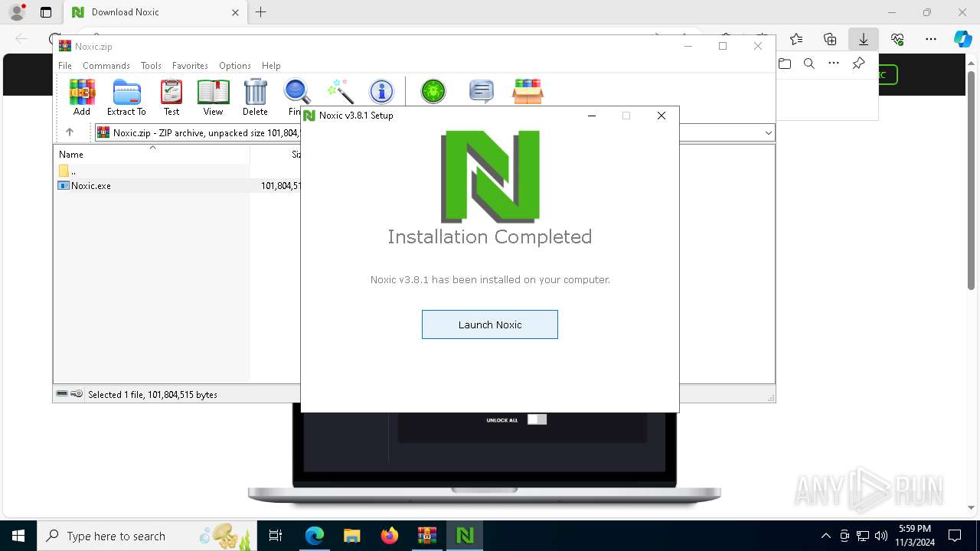Show hidden system tray icons
Viewport: 980px width, 551px height.
coord(825,536)
